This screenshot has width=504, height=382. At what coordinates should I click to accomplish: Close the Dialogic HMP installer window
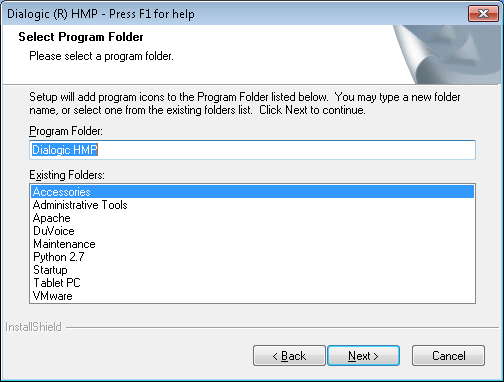483,14
